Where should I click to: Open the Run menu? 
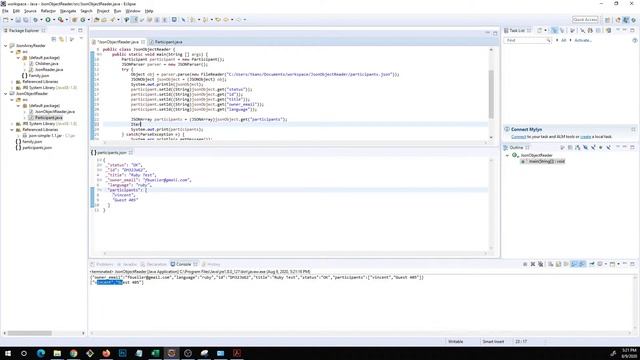(x=118, y=11)
